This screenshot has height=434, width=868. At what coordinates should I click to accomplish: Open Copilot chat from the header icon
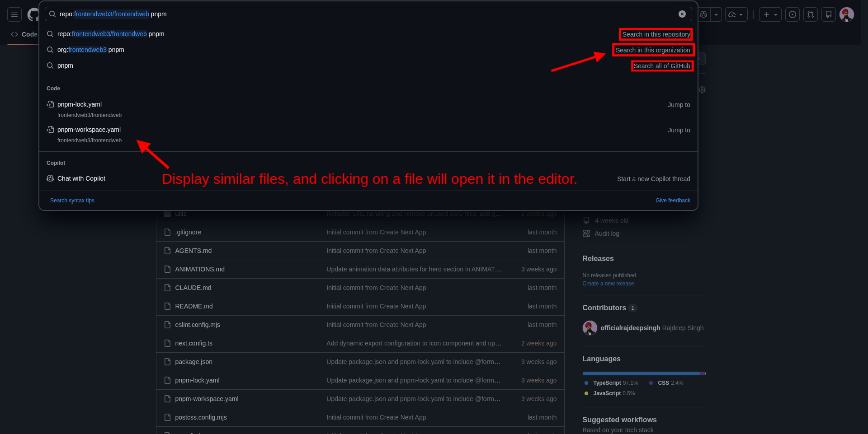[x=703, y=14]
